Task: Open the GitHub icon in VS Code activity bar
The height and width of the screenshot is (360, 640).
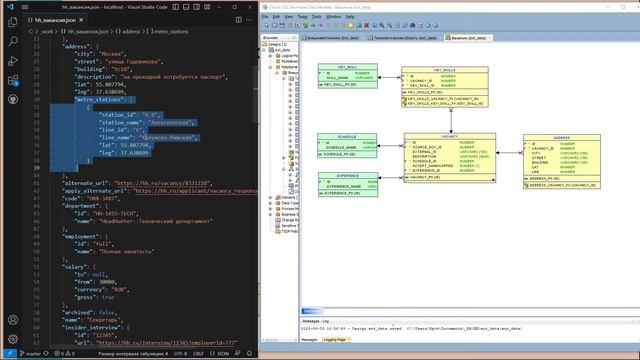Action: [x=13, y=99]
